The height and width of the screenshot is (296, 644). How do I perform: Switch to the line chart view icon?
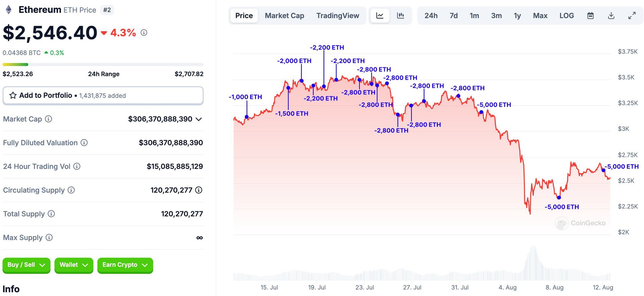[x=380, y=16]
